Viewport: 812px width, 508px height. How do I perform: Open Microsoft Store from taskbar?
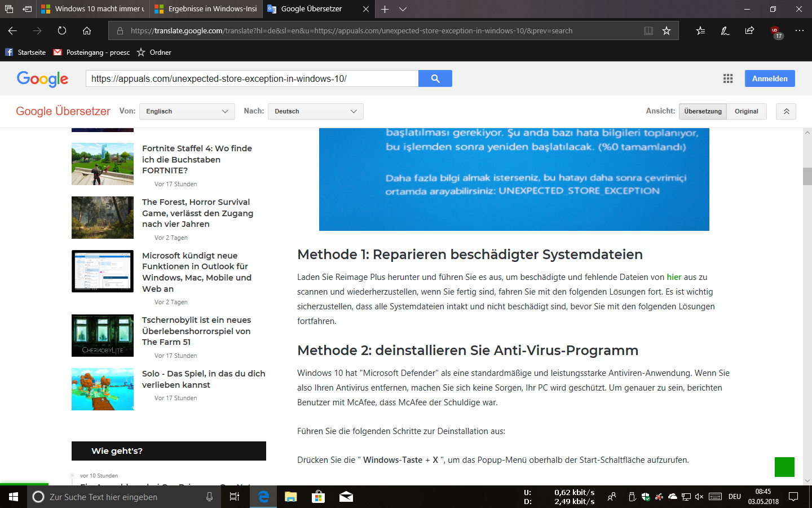coord(318,497)
